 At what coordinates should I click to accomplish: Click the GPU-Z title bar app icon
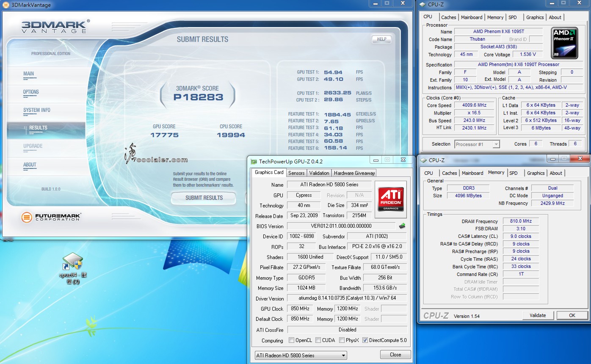coord(254,161)
